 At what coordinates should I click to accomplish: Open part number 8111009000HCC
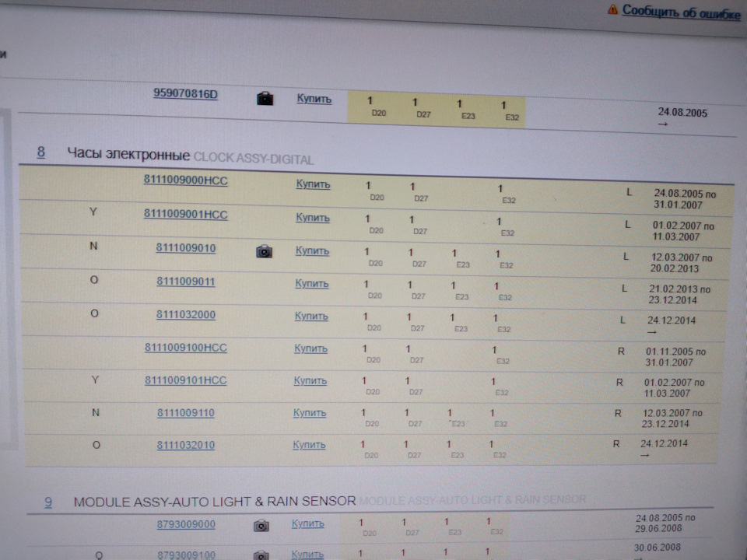186,180
